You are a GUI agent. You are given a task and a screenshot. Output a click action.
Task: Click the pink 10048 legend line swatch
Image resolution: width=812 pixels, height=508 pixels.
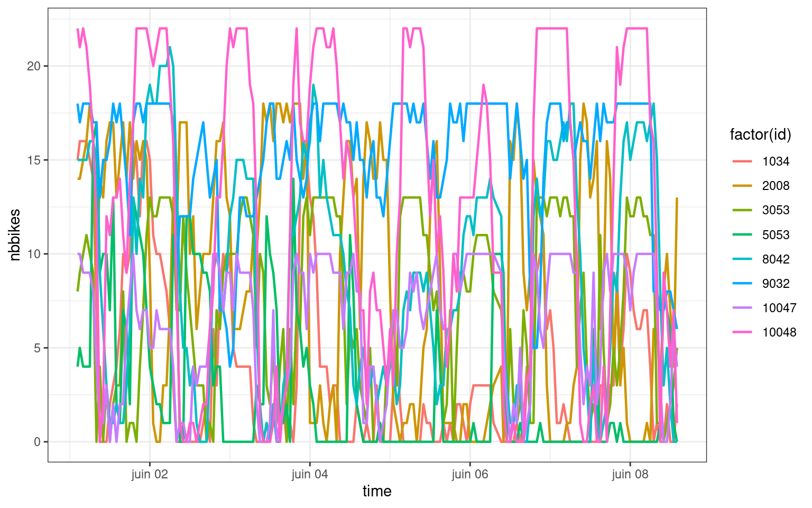tap(742, 332)
